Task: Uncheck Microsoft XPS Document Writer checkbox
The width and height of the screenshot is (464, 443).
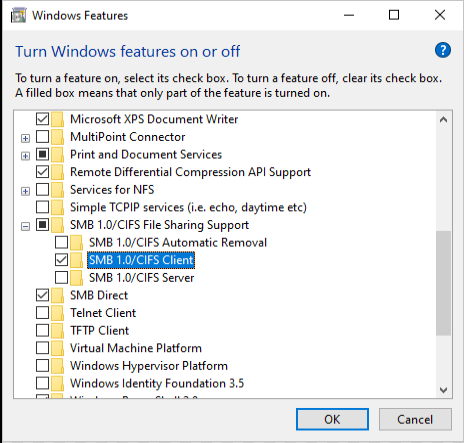Action: (x=42, y=119)
